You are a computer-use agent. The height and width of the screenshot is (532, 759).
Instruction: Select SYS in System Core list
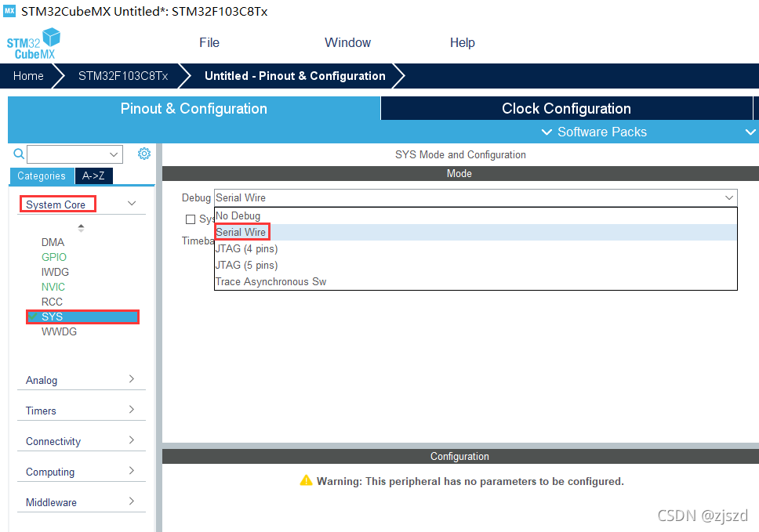tap(83, 317)
